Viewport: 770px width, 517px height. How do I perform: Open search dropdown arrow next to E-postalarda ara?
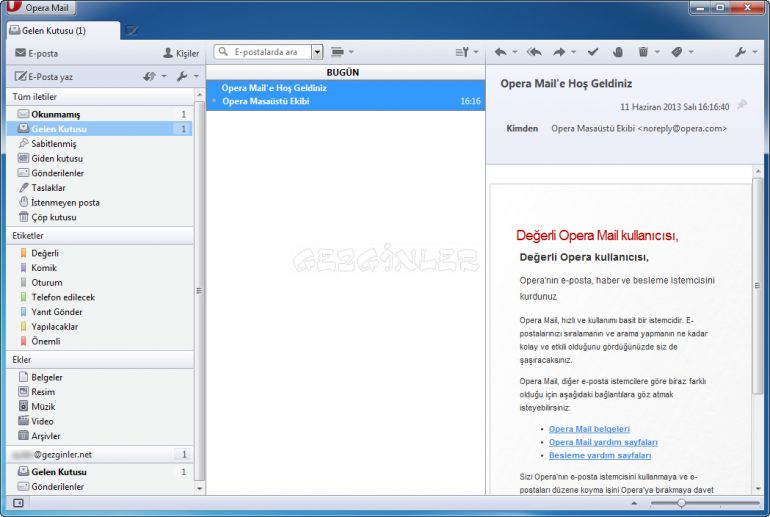[x=317, y=52]
